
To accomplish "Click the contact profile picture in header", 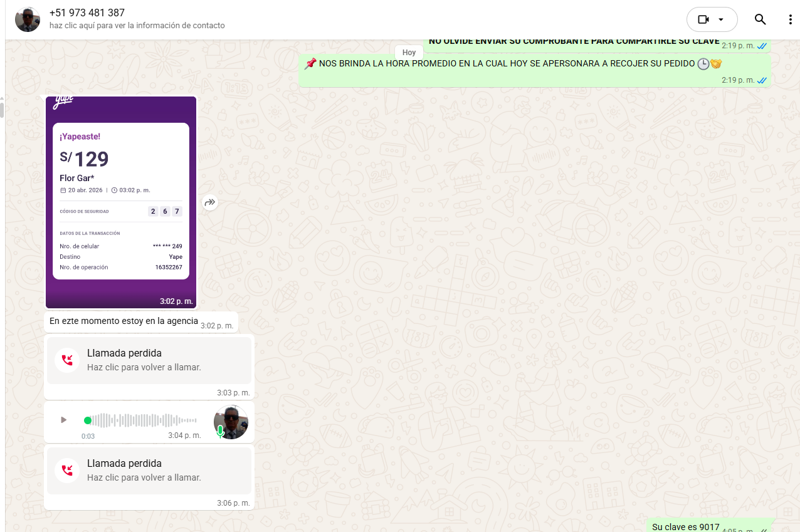I will 28,19.
